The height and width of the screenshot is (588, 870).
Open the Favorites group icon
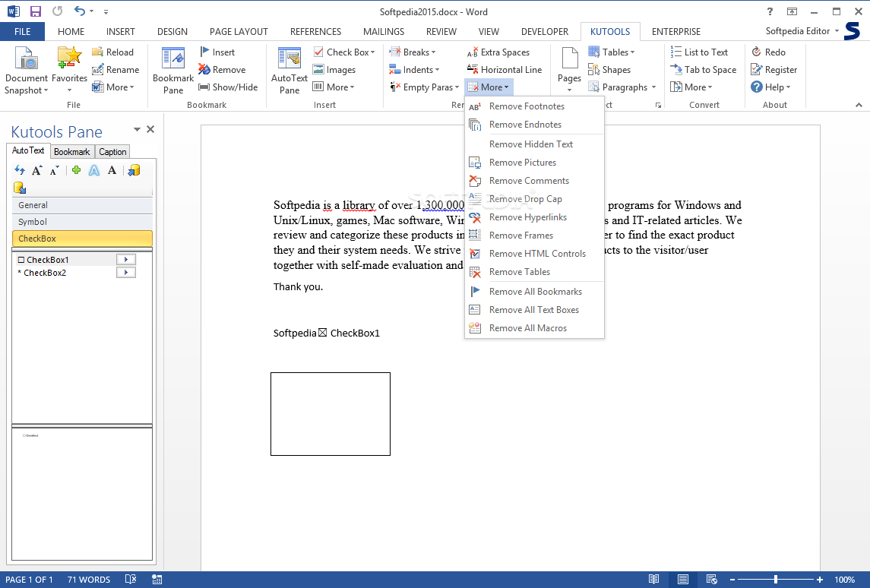(69, 71)
